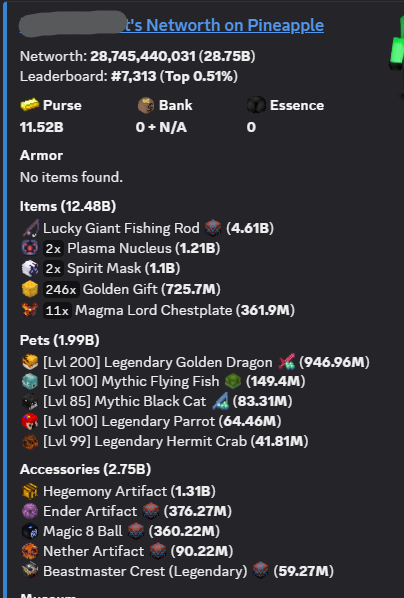Click the gold Purse icon

pos(30,105)
